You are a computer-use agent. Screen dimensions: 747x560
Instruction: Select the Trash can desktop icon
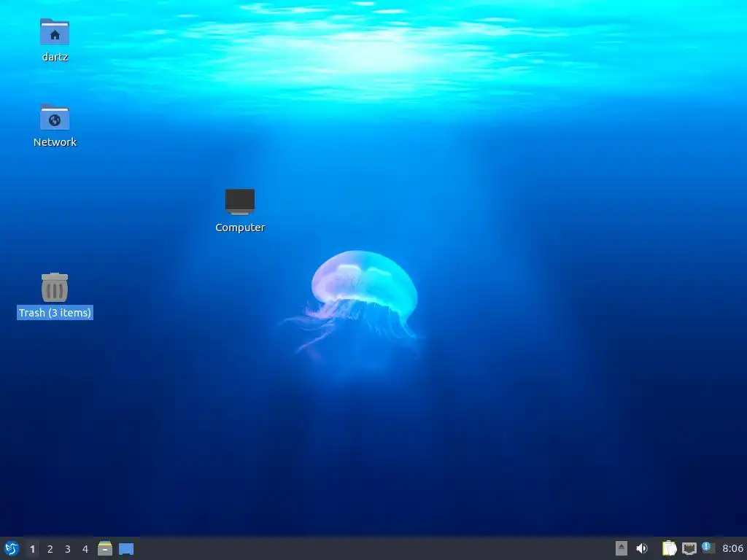click(55, 287)
